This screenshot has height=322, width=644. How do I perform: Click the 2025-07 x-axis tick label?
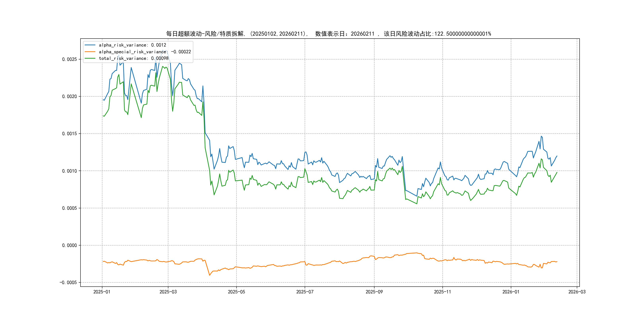click(x=305, y=292)
